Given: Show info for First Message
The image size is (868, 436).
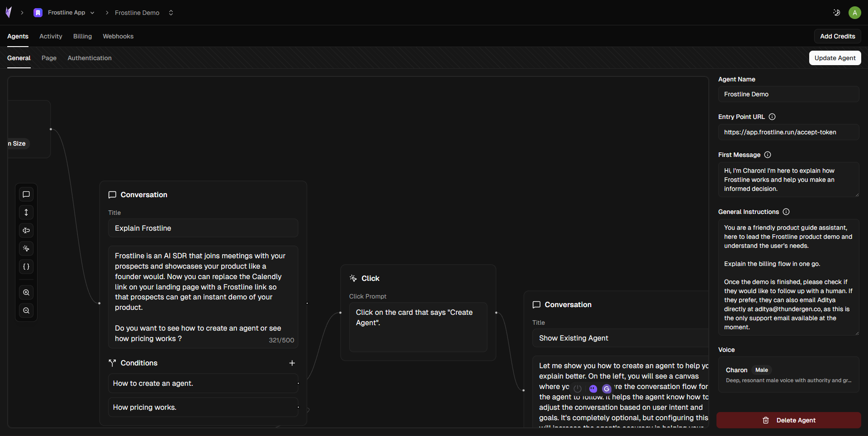Looking at the screenshot, I should tap(768, 155).
